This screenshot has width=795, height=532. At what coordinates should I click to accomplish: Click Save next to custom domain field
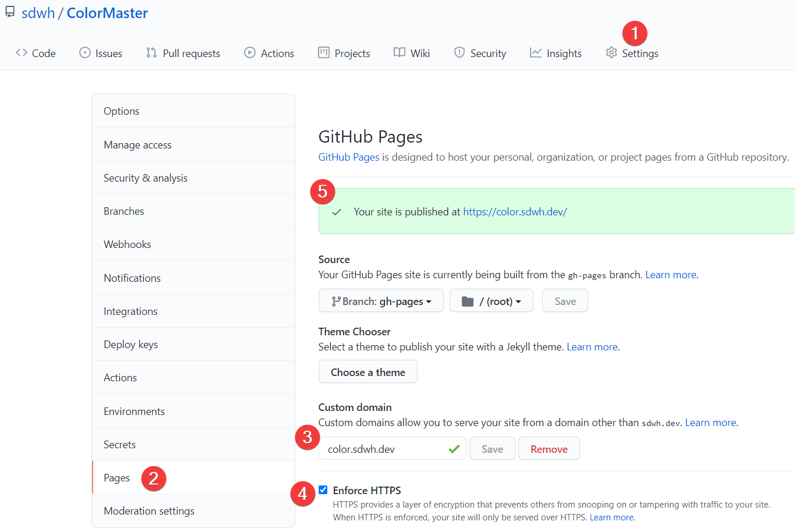click(x=492, y=449)
